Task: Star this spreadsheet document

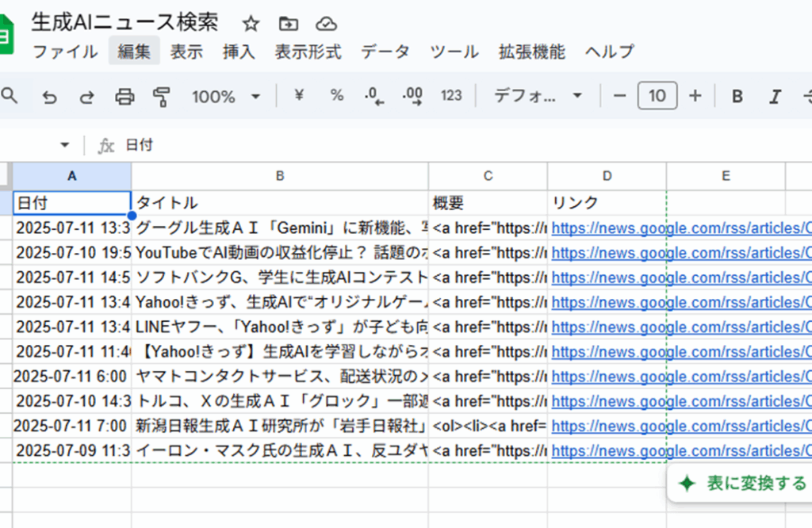Action: tap(251, 24)
